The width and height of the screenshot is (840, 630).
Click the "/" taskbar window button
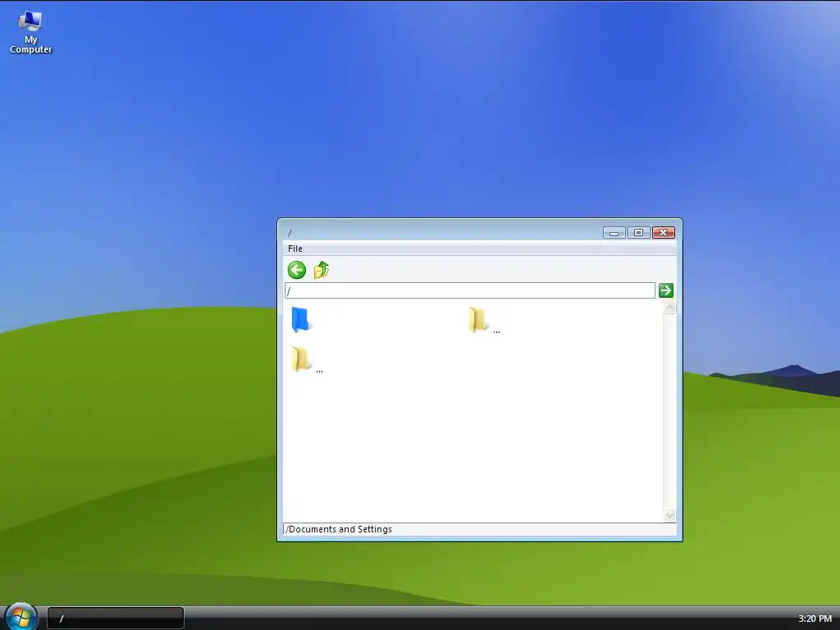pyautogui.click(x=116, y=619)
